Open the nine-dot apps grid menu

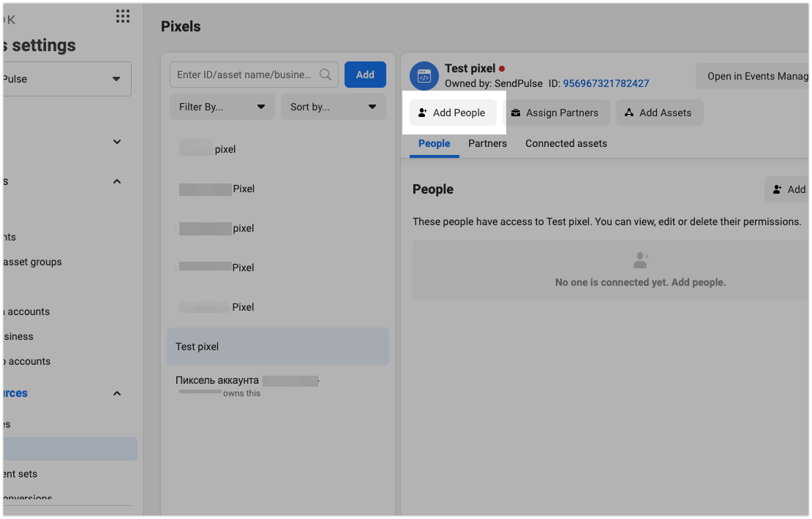tap(123, 16)
